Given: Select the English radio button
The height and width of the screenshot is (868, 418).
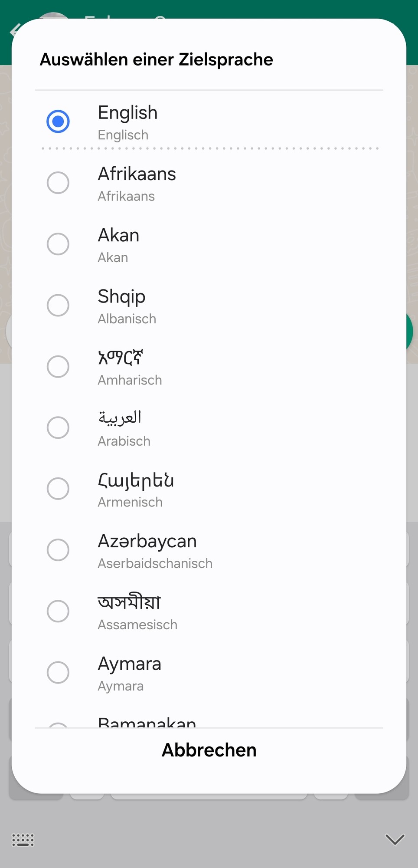Looking at the screenshot, I should [58, 121].
